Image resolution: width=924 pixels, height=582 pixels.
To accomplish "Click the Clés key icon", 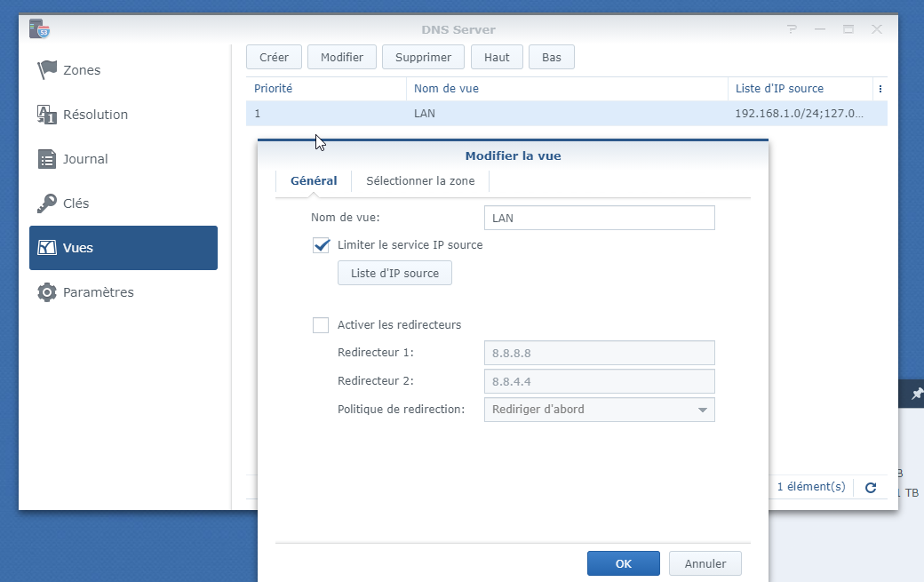I will point(47,203).
